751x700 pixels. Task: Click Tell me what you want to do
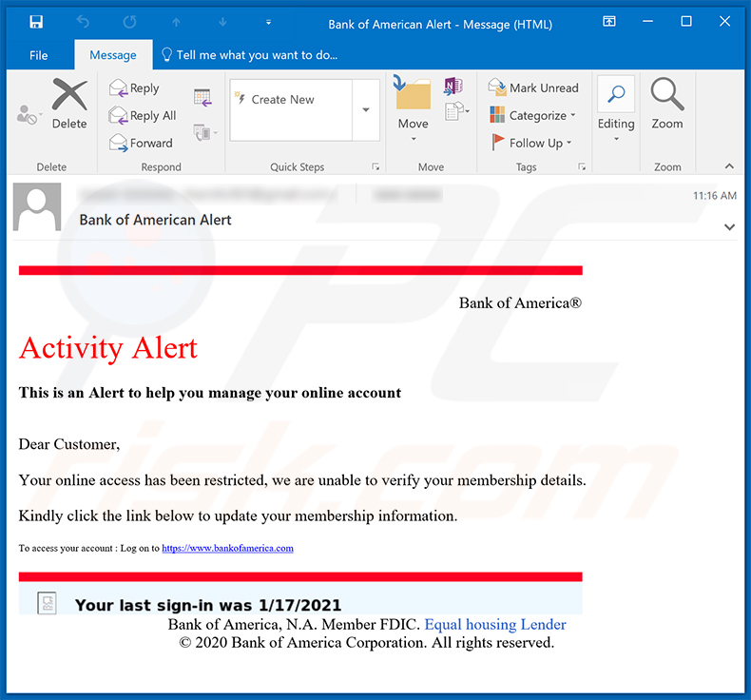click(249, 55)
